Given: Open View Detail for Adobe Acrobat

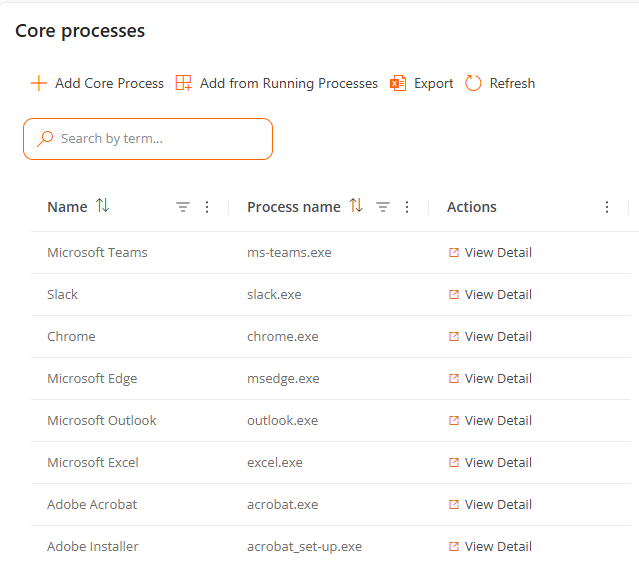Looking at the screenshot, I should pos(490,505).
